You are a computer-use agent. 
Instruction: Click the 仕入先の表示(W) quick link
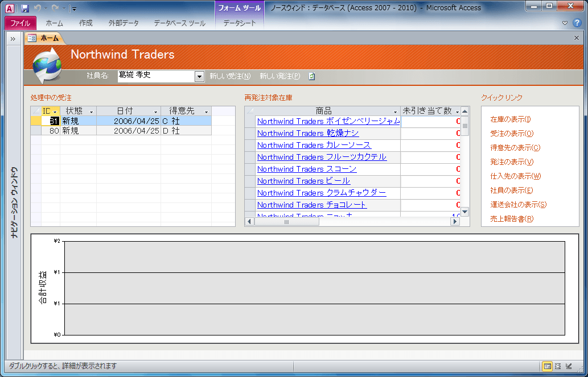[x=516, y=176]
